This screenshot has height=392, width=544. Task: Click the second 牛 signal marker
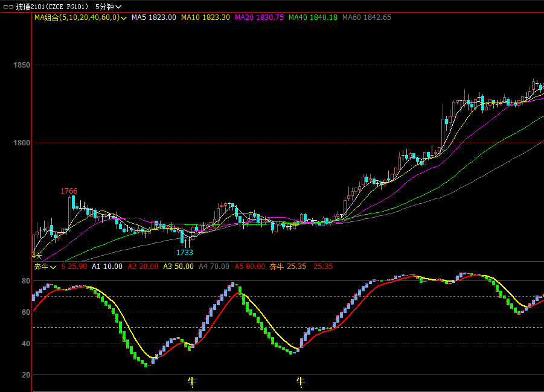(x=301, y=382)
